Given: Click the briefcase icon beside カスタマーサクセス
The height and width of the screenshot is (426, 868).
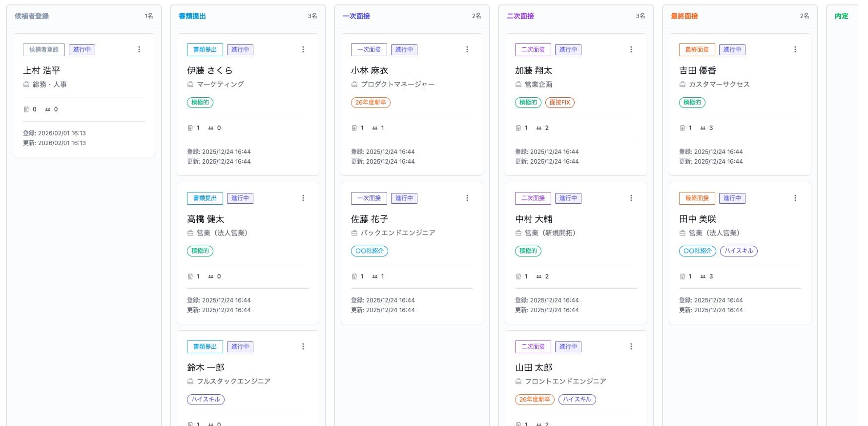Looking at the screenshot, I should point(682,84).
